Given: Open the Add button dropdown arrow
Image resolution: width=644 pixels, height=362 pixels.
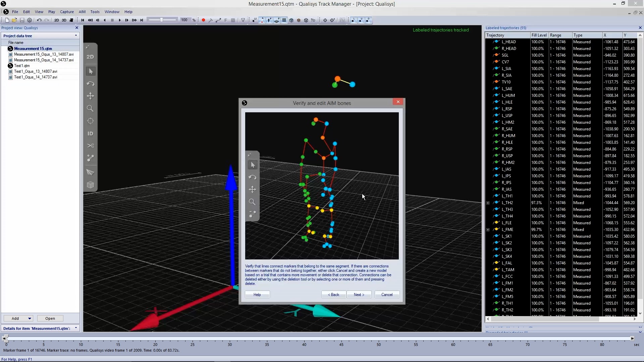Looking at the screenshot, I should [x=30, y=318].
